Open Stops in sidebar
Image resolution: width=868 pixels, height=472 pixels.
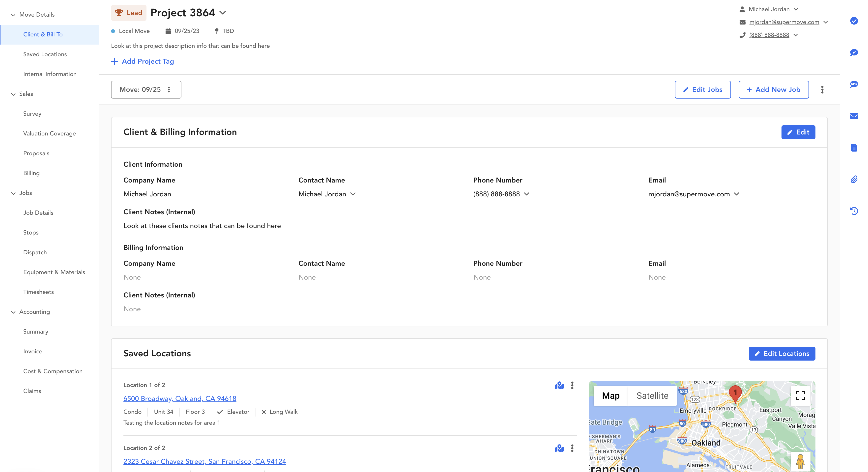click(31, 233)
